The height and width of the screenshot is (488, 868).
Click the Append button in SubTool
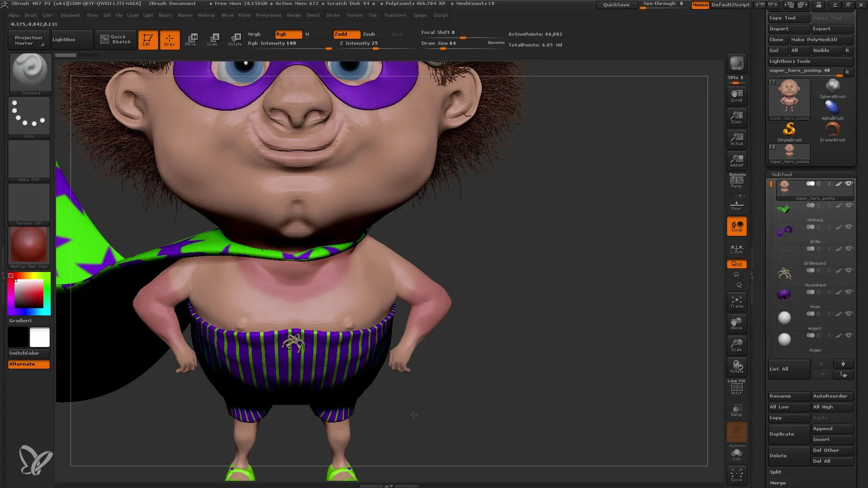[832, 428]
